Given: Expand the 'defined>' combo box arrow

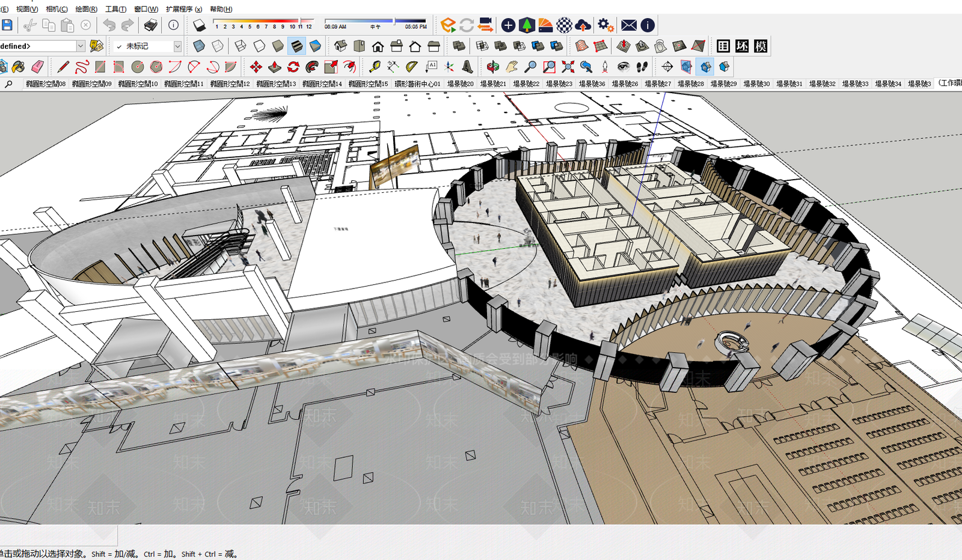Looking at the screenshot, I should (x=81, y=46).
